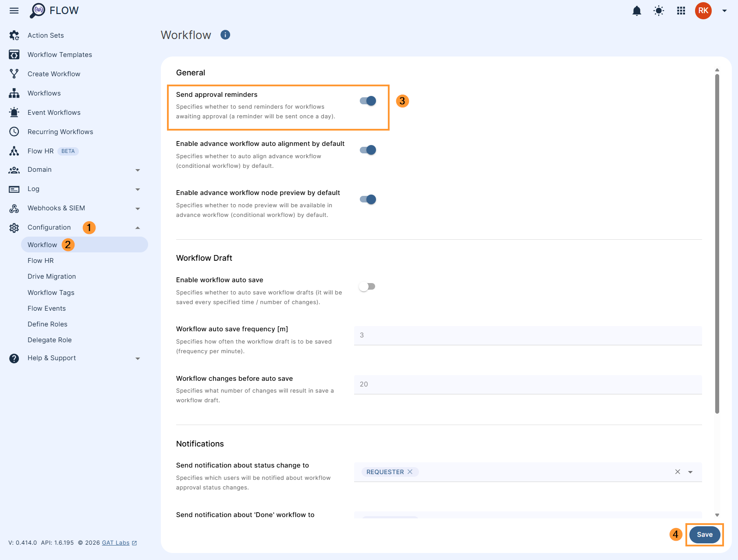Screen dimensions: 738x560
Task: Open the apps grid launcher
Action: [x=681, y=11]
